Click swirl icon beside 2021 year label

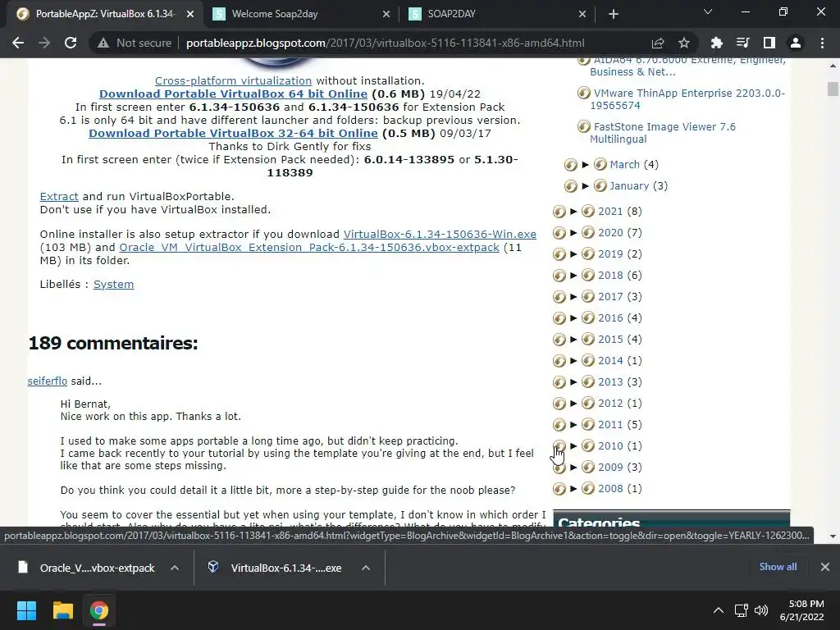click(x=588, y=211)
